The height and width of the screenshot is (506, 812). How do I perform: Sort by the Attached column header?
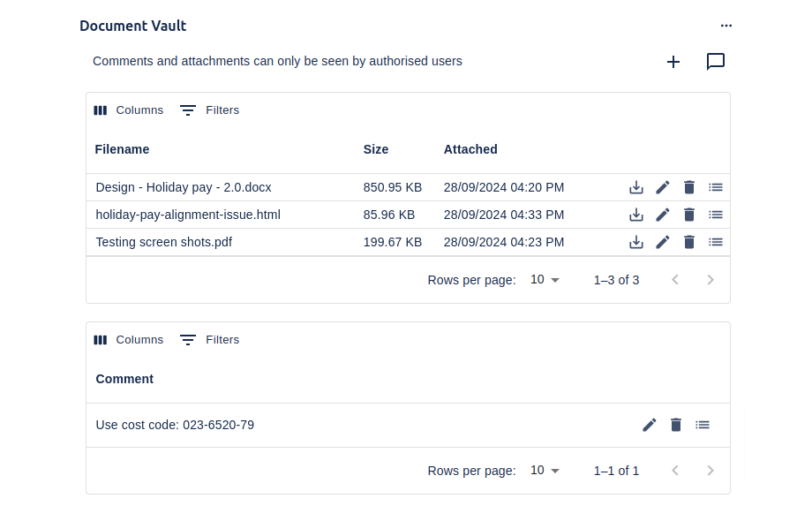click(x=470, y=149)
